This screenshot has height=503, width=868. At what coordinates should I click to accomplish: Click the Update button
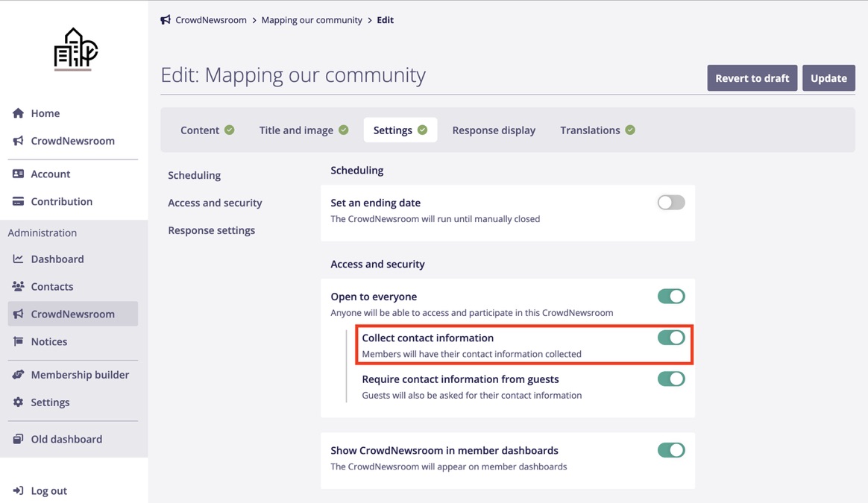(828, 78)
